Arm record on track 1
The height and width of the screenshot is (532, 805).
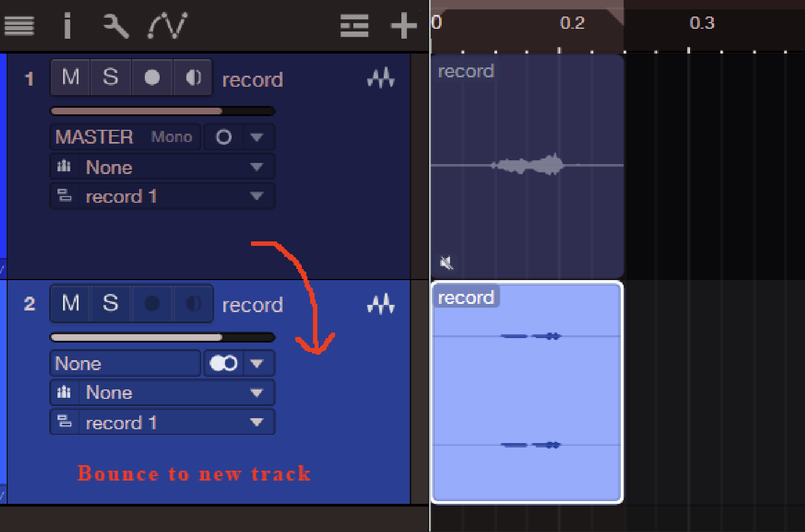pos(152,77)
